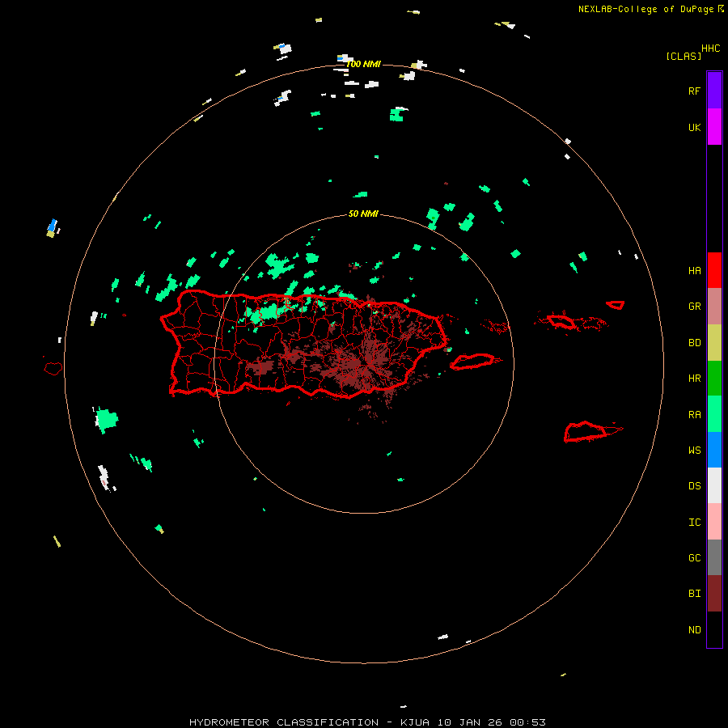Click the 100 NMI range ring label
This screenshot has height=728, width=728.
point(363,64)
